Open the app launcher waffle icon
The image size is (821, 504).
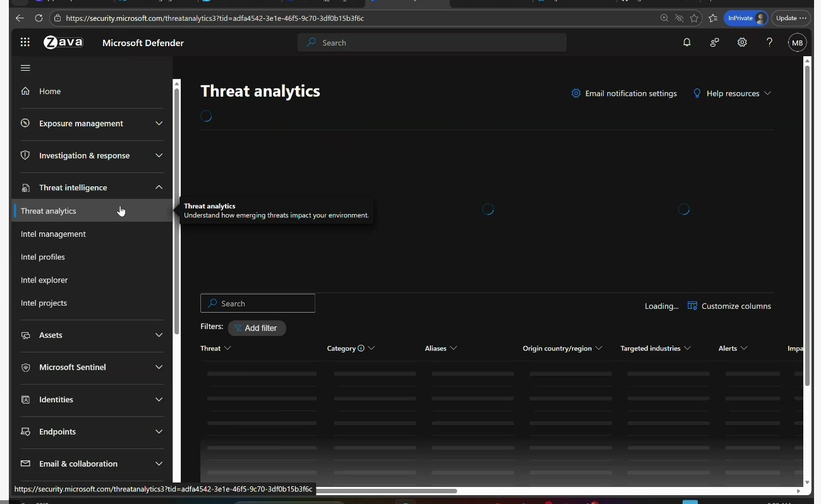pyautogui.click(x=25, y=42)
